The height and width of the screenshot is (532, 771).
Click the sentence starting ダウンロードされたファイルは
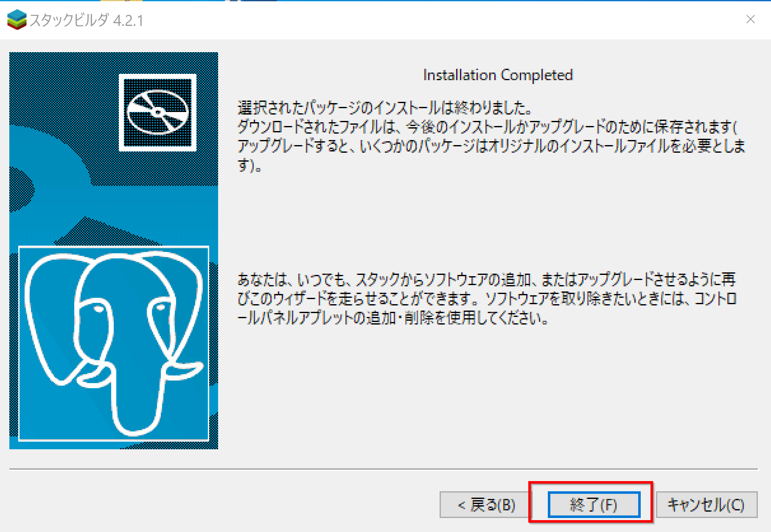pyautogui.click(x=491, y=146)
